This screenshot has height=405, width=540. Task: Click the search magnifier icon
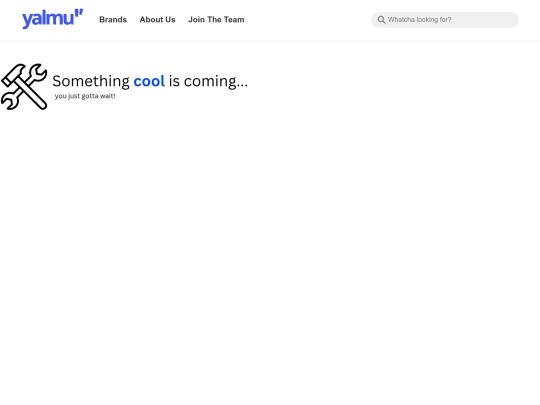point(381,20)
